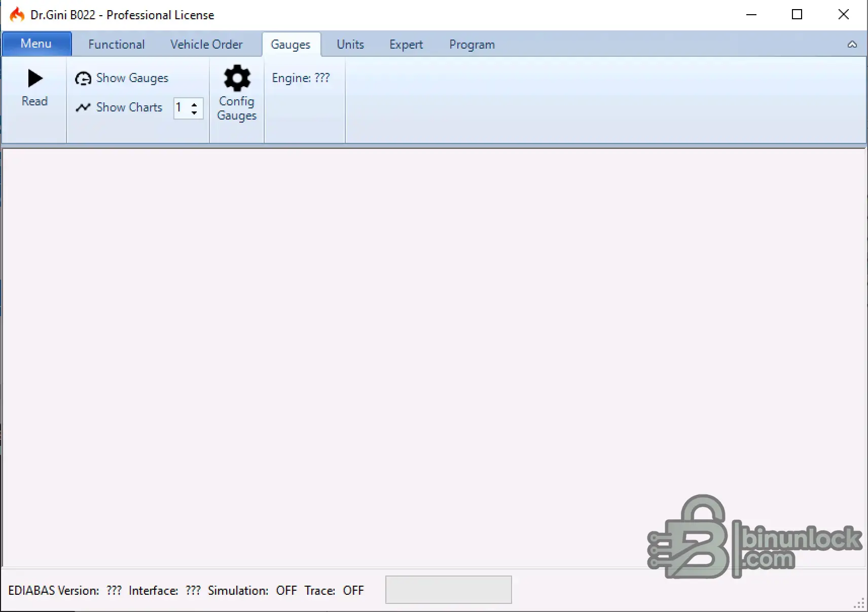
Task: Switch to the Functional tab
Action: tap(116, 45)
